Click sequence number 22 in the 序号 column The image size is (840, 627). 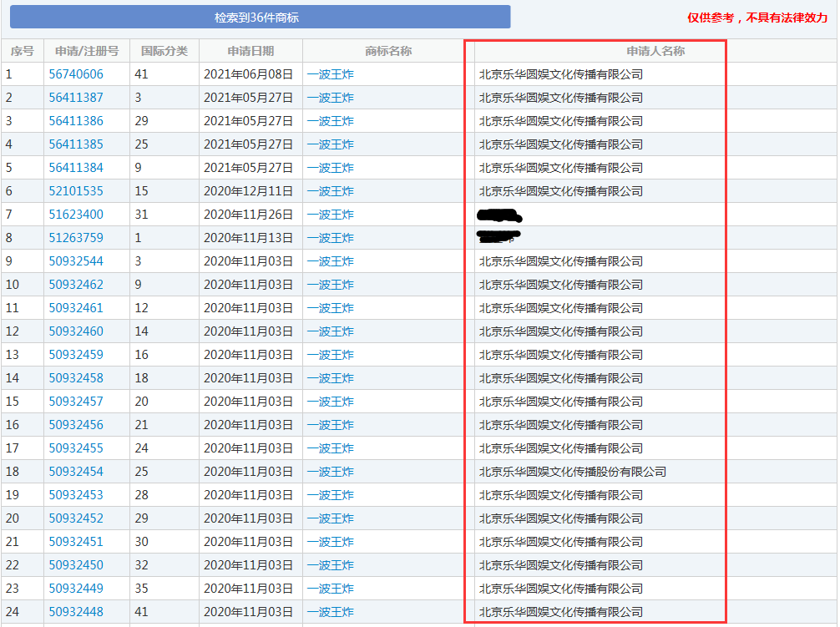click(13, 565)
